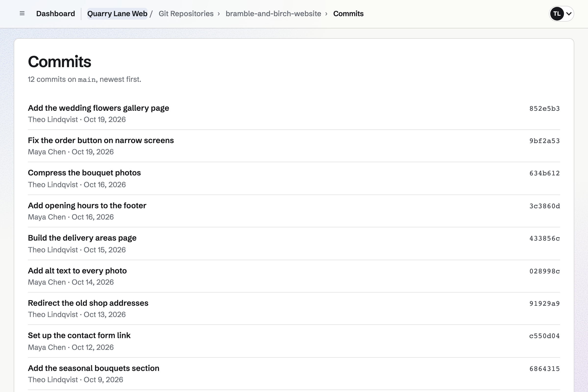This screenshot has height=392, width=588.
Task: Click commit hash c550d04
Action: point(544,336)
